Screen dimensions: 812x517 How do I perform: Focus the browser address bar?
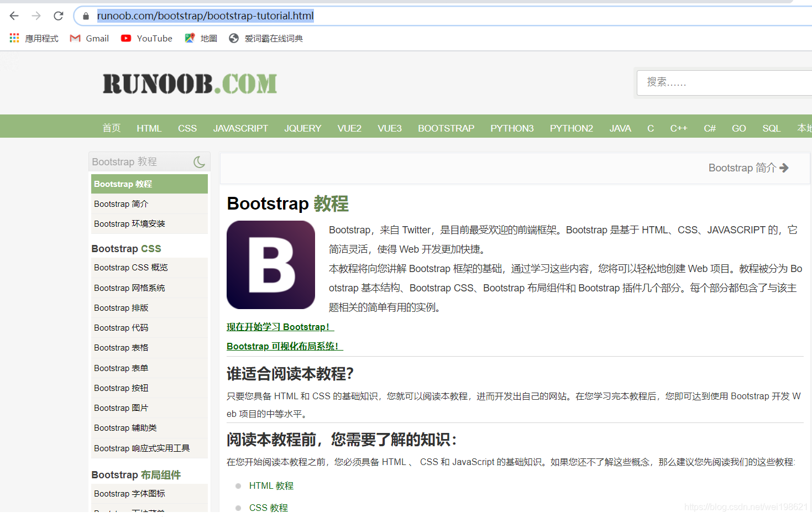pos(442,16)
